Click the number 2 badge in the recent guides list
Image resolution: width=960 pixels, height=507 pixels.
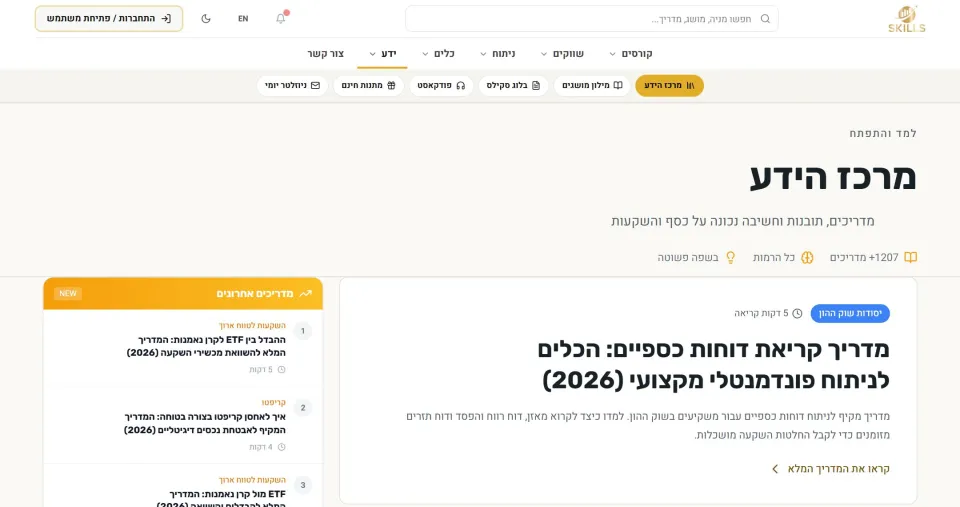[302, 408]
